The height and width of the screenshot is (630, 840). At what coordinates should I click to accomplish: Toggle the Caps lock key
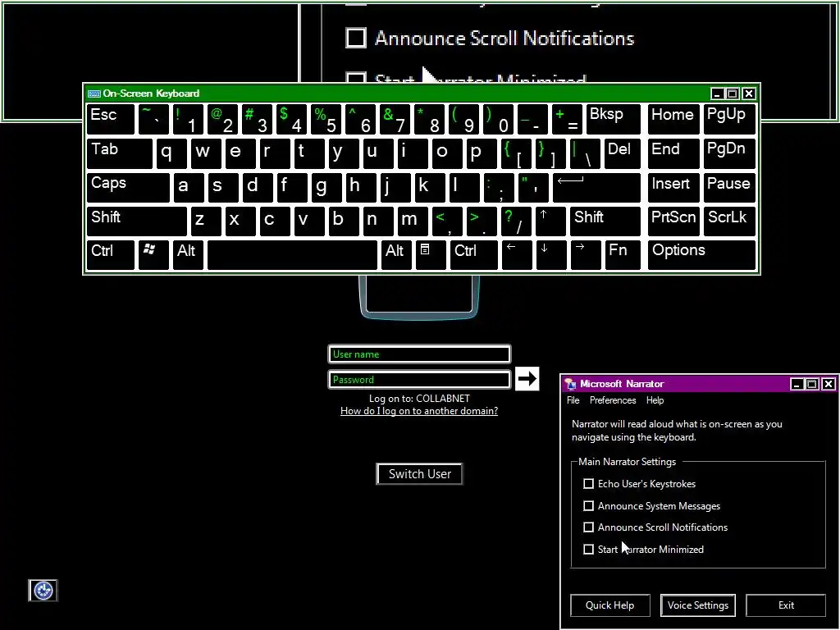pos(128,187)
